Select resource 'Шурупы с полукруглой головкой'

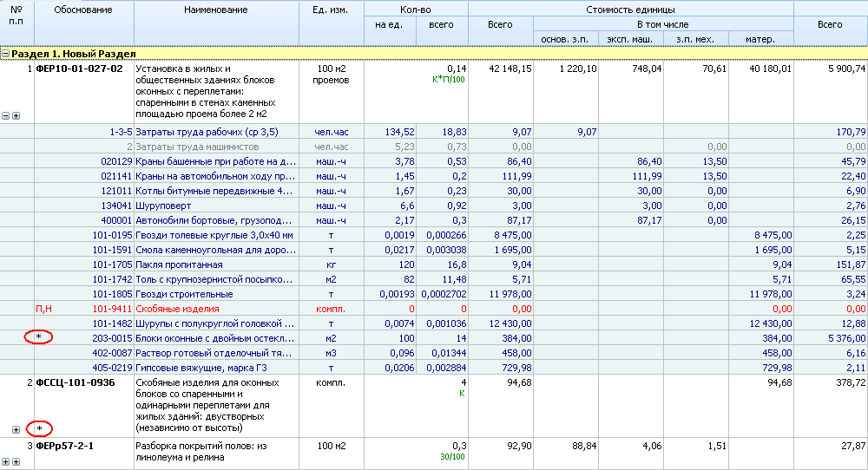[x=434, y=323]
